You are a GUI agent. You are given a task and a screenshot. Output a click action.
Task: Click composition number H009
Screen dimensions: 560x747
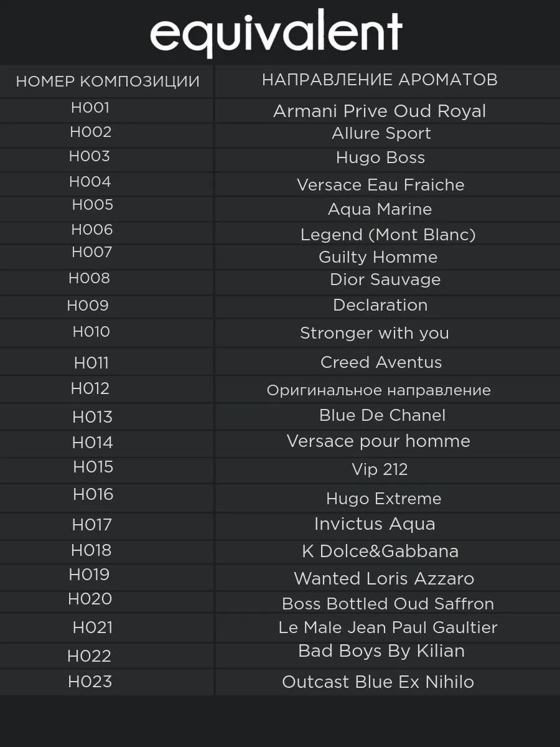point(88,306)
